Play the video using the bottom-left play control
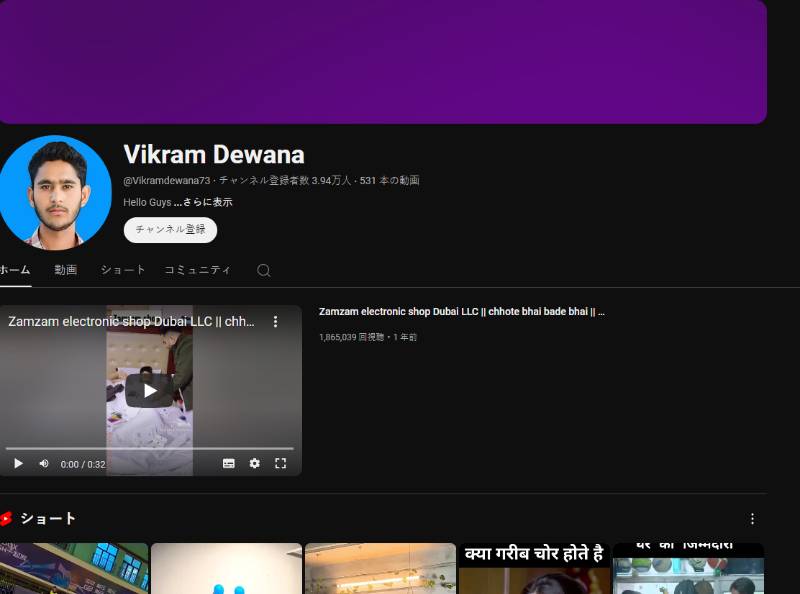Image resolution: width=800 pixels, height=594 pixels. tap(18, 463)
